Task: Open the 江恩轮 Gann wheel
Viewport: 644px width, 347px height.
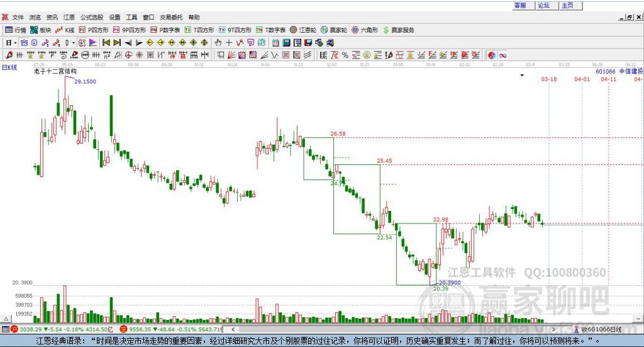Action: [303, 30]
